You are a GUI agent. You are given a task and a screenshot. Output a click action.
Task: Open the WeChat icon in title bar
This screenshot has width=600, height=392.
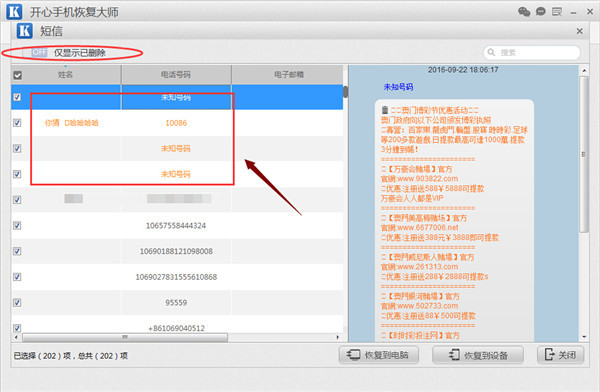[524, 11]
